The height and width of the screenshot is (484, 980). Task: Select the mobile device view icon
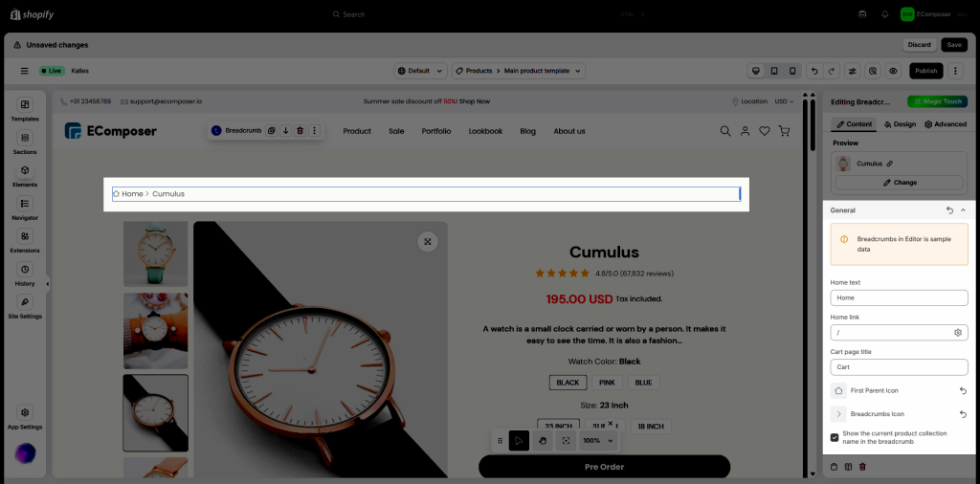[792, 71]
